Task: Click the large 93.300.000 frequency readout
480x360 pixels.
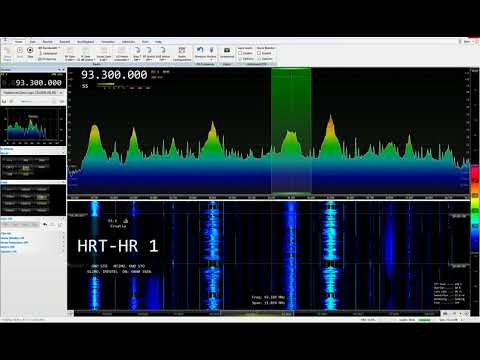Action: [x=114, y=75]
